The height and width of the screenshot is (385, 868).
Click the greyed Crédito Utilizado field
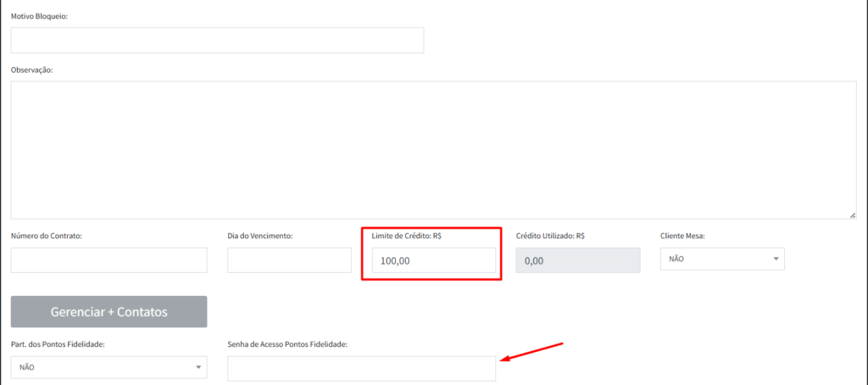(x=578, y=261)
